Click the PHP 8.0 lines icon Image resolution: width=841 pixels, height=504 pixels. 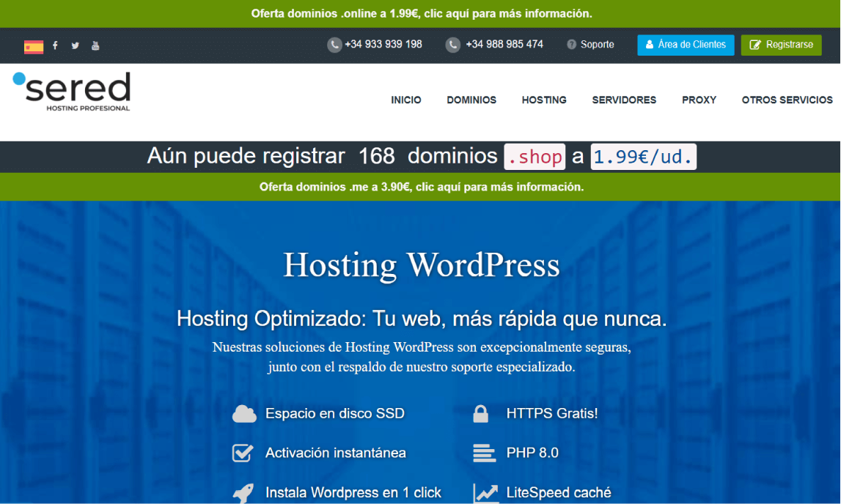pyautogui.click(x=483, y=453)
